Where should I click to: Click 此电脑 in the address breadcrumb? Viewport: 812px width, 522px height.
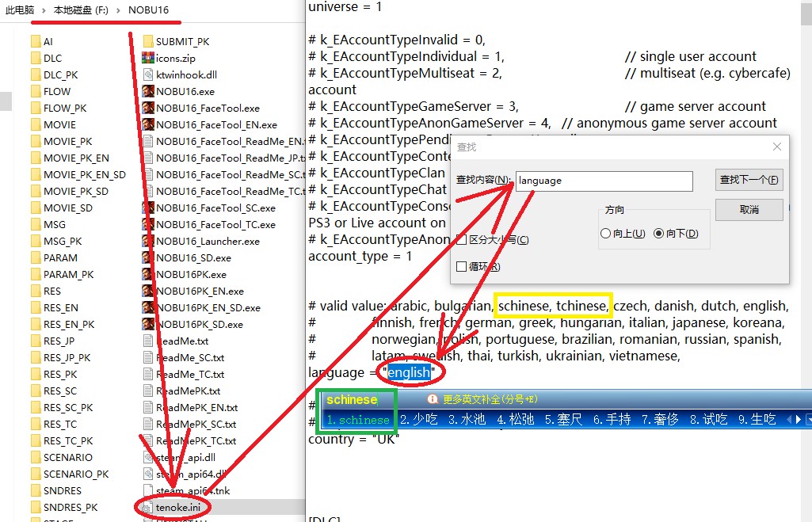click(20, 10)
